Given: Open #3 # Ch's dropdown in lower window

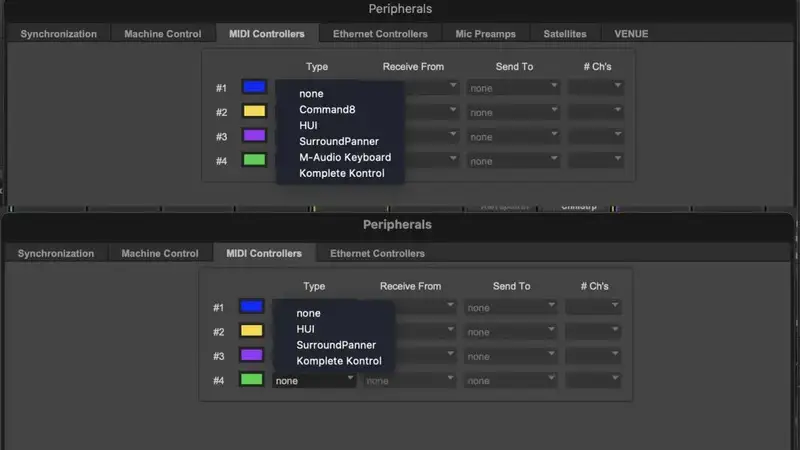Looking at the screenshot, I should [x=593, y=357].
